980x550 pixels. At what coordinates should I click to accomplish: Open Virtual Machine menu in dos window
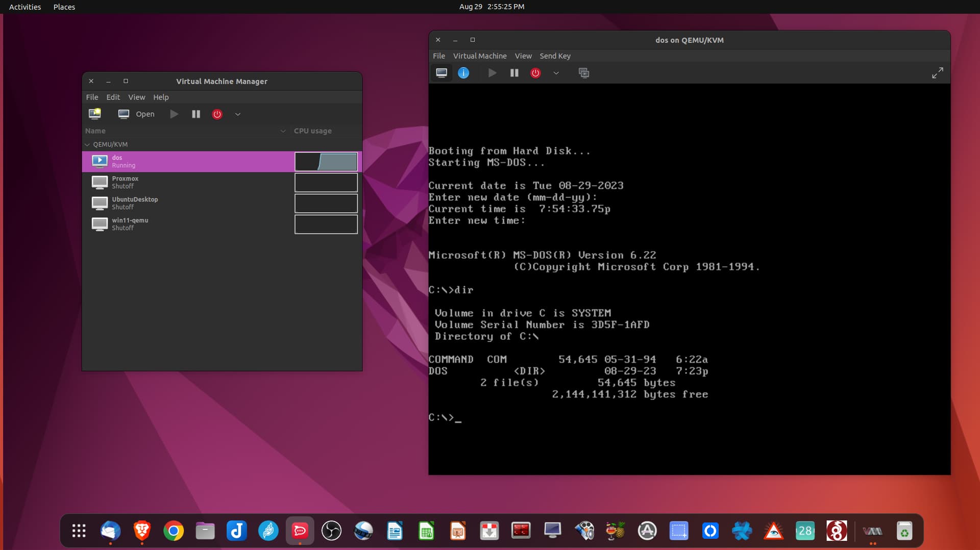click(480, 56)
